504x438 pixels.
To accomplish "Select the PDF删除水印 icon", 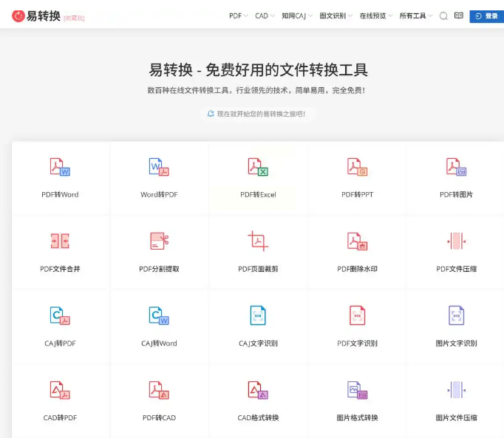I will pyautogui.click(x=357, y=241).
